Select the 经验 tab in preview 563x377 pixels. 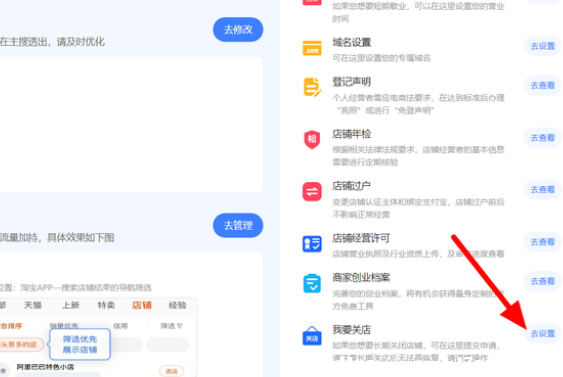177,305
